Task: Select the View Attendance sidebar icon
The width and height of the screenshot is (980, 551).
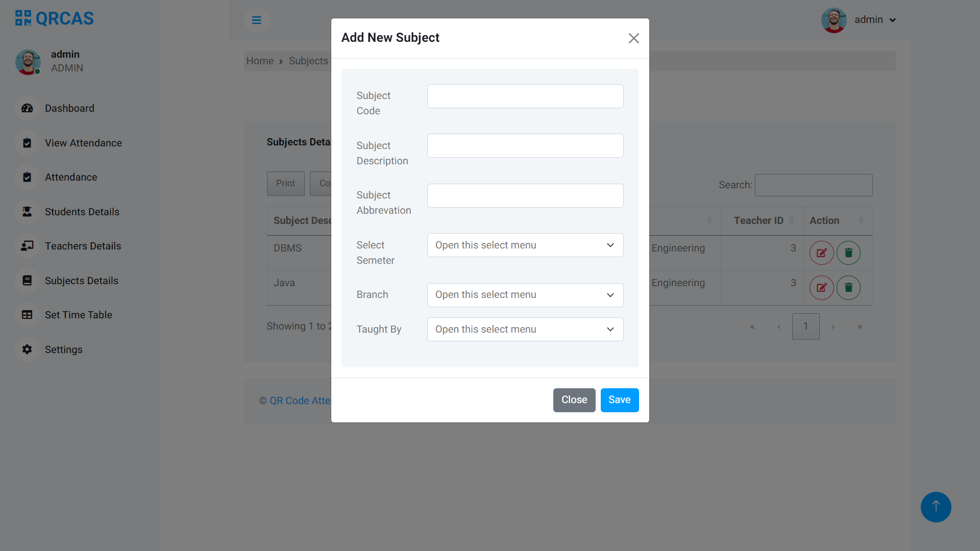Action: 27,143
